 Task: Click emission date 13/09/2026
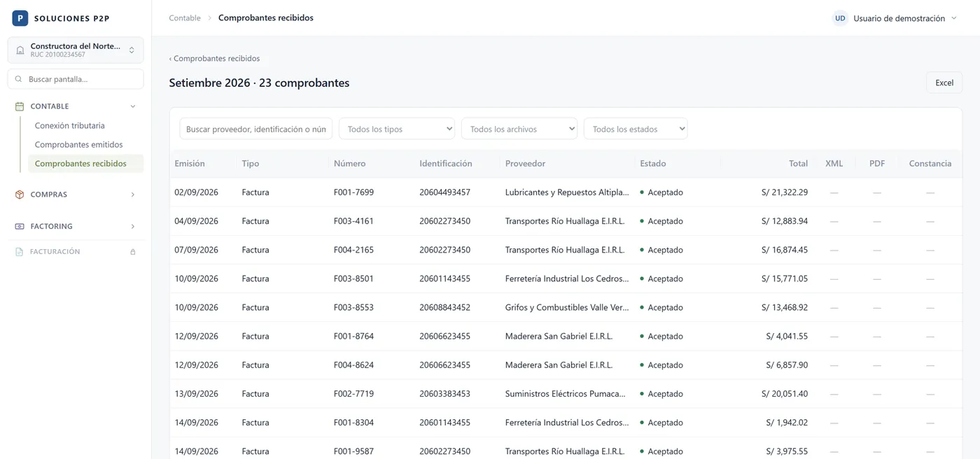click(197, 394)
